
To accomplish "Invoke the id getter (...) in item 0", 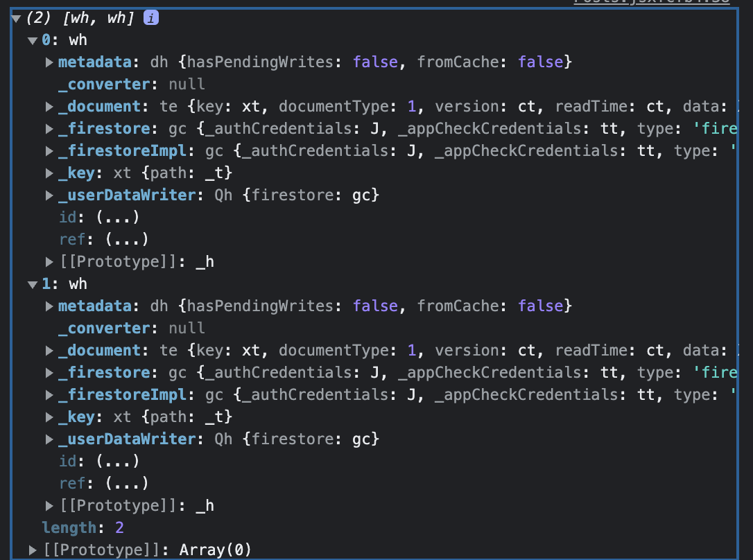I will click(118, 218).
